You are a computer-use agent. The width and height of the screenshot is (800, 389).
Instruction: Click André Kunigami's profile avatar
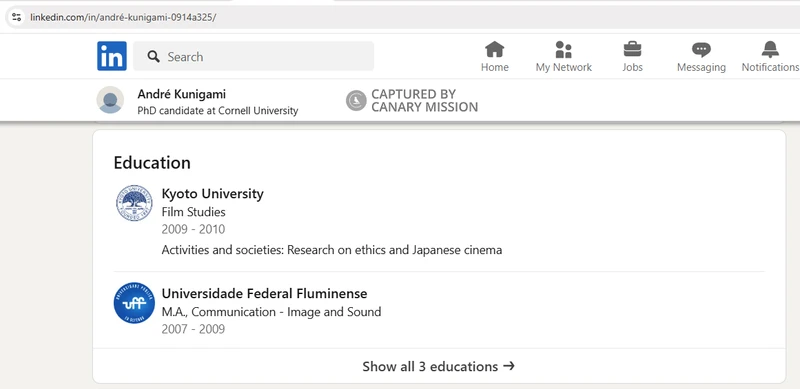(110, 100)
